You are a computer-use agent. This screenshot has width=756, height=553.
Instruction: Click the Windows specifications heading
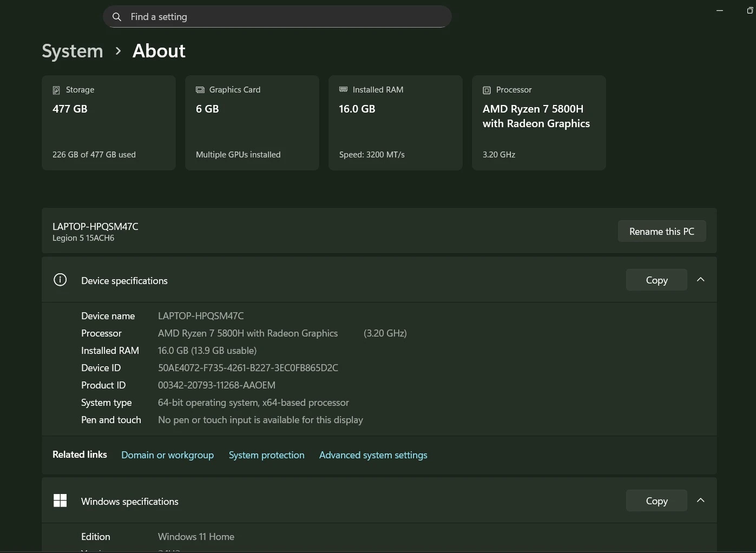click(x=130, y=502)
